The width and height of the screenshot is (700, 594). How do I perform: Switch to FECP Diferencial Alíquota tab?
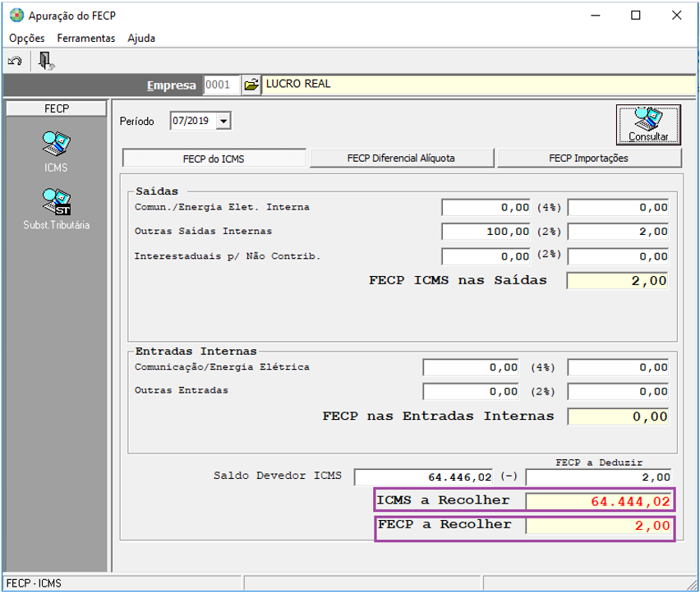click(x=401, y=158)
